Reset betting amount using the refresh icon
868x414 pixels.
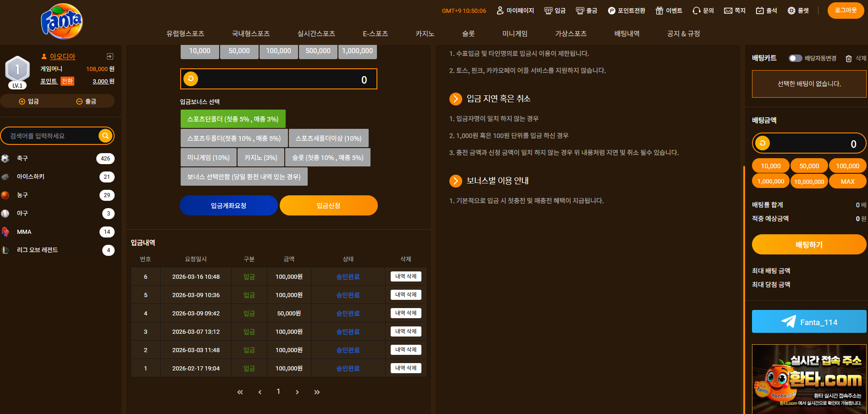click(x=763, y=144)
